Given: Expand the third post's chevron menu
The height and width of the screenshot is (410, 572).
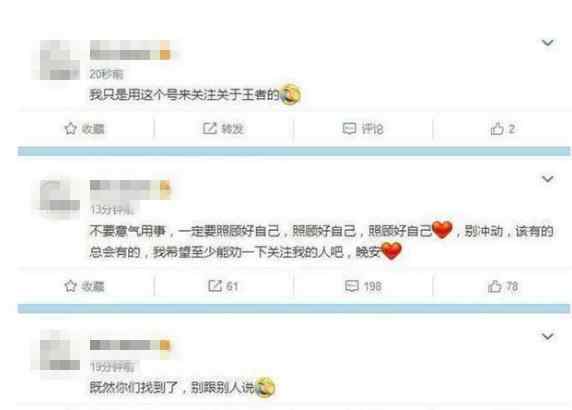Looking at the screenshot, I should tap(548, 336).
